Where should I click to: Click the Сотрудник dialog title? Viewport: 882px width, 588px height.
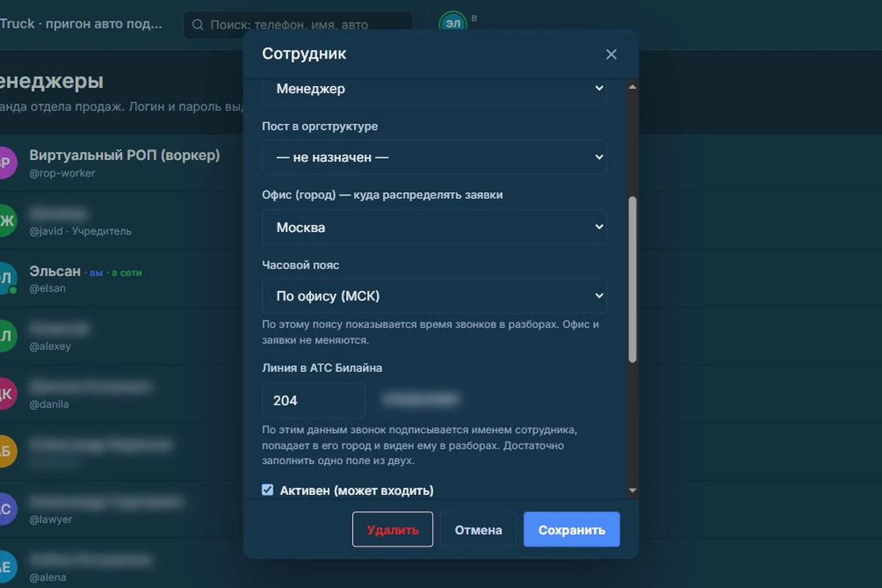tap(304, 53)
